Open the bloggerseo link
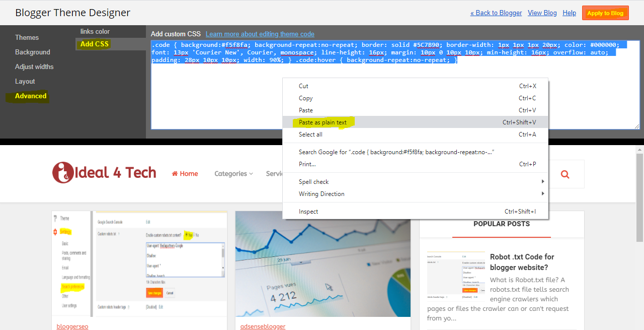This screenshot has height=330, width=644. 72,326
